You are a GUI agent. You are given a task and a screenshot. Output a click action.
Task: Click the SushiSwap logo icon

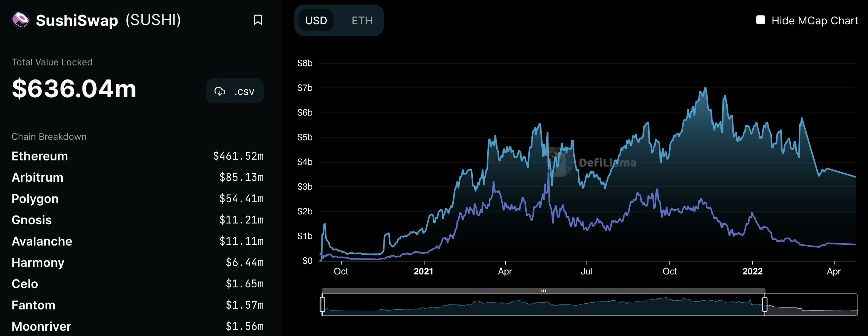click(x=21, y=20)
